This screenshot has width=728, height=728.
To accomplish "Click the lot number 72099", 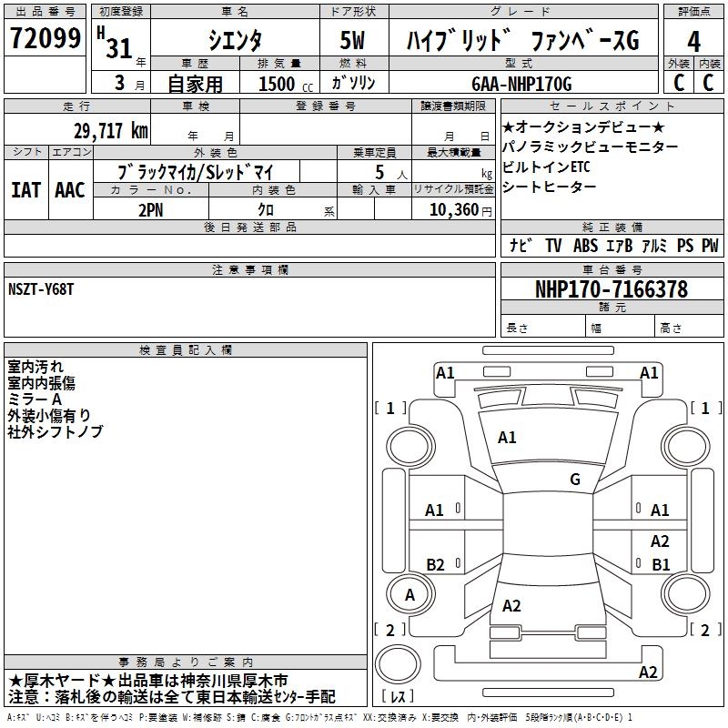I will [x=45, y=38].
